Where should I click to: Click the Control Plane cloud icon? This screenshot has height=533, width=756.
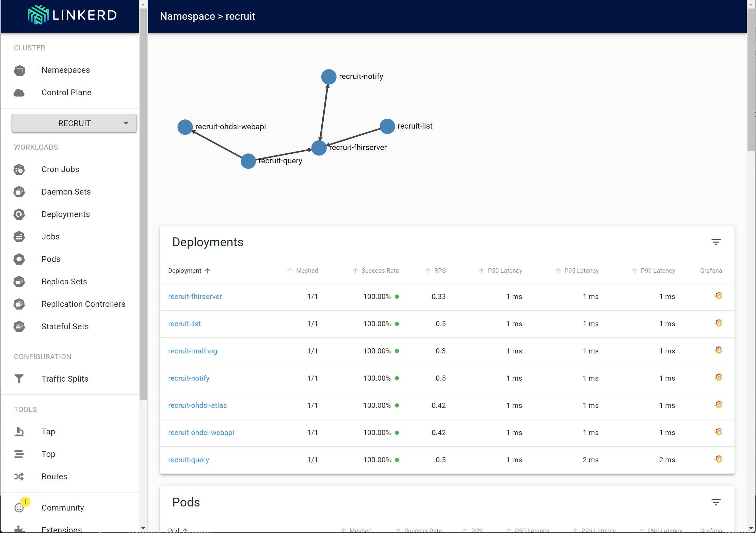(x=19, y=93)
